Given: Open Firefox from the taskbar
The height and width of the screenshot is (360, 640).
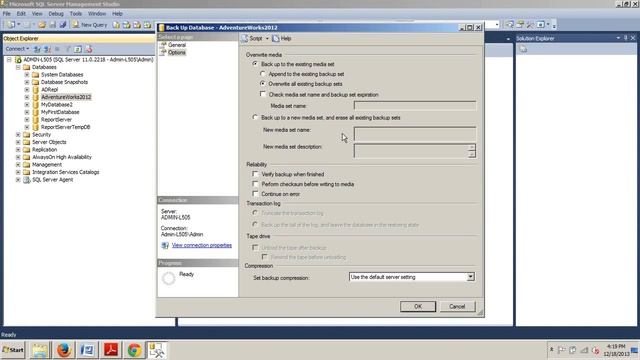Looking at the screenshot, I should 64,350.
